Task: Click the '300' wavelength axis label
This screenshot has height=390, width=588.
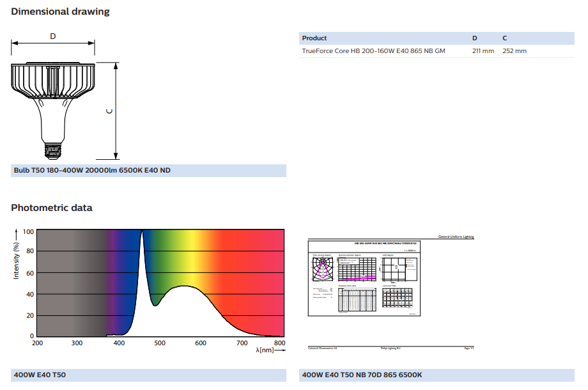Action: click(x=77, y=343)
